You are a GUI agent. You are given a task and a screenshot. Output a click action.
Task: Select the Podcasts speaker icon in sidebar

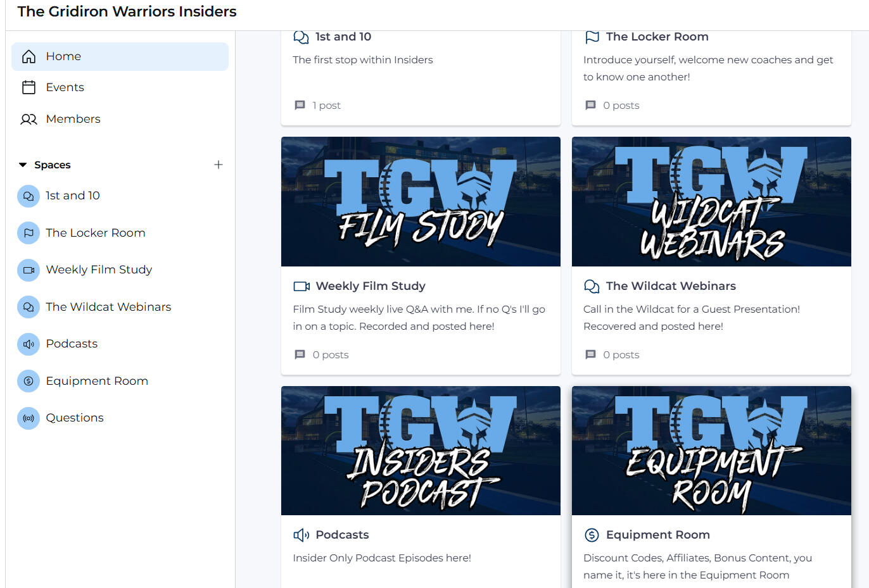coord(29,344)
